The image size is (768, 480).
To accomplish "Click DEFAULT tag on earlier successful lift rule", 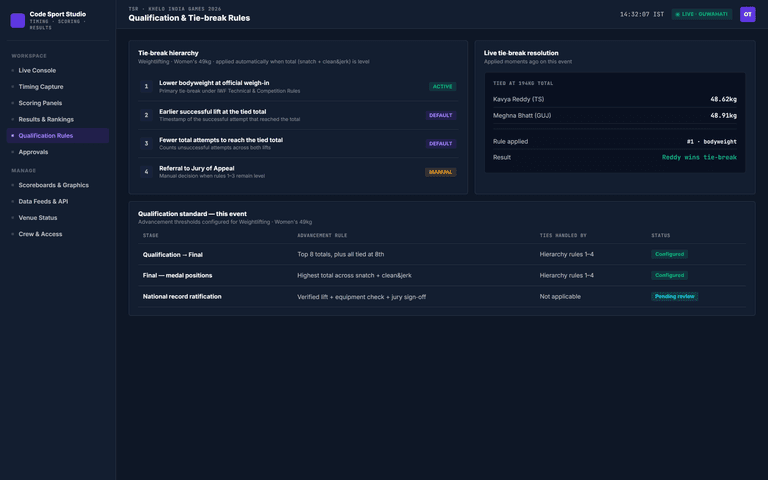I will click(x=440, y=115).
